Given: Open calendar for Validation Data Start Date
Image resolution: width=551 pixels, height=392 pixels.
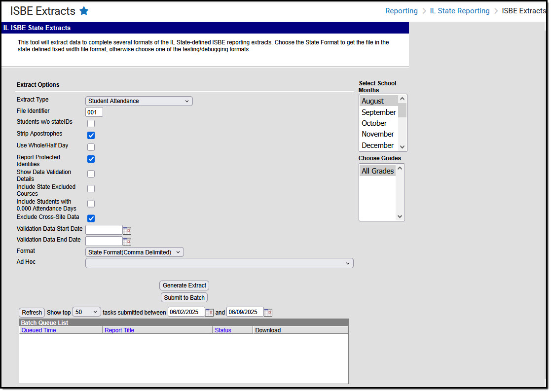Looking at the screenshot, I should click(x=127, y=231).
